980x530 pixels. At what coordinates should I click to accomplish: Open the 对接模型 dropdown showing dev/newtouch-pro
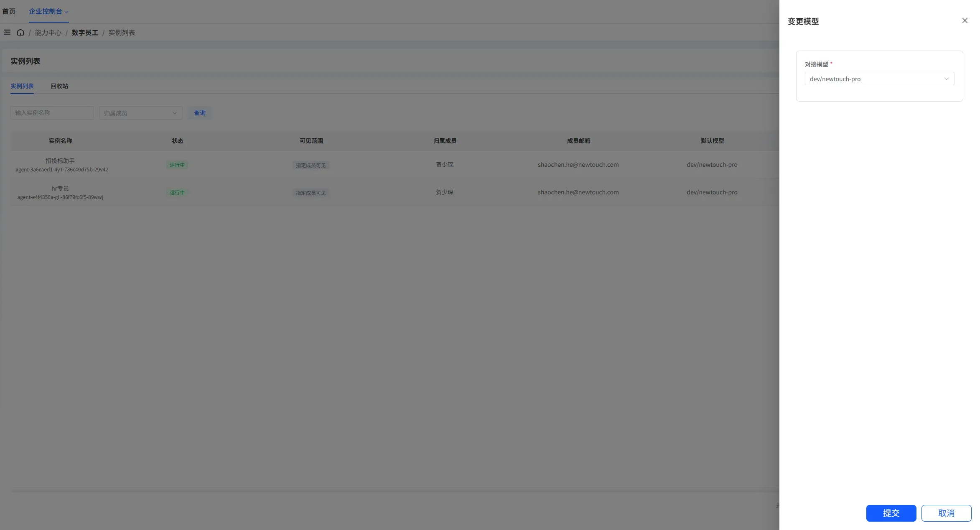coord(879,79)
